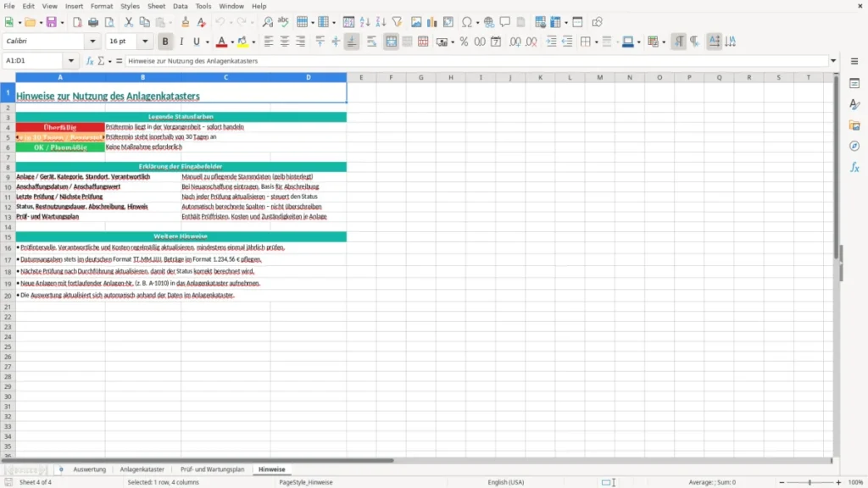Apply yellow background color

pos(242,42)
